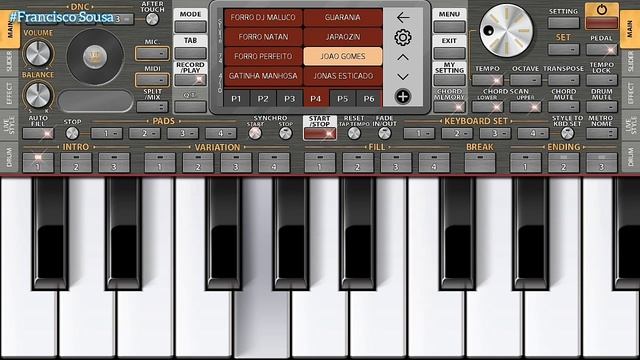
Task: Select Variation 2 button
Action: coord(198,162)
